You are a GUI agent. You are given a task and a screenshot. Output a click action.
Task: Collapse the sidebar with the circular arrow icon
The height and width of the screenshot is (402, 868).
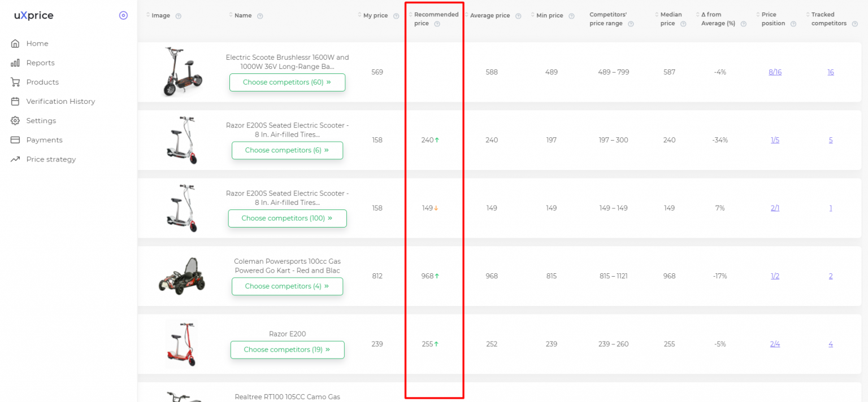(x=123, y=15)
